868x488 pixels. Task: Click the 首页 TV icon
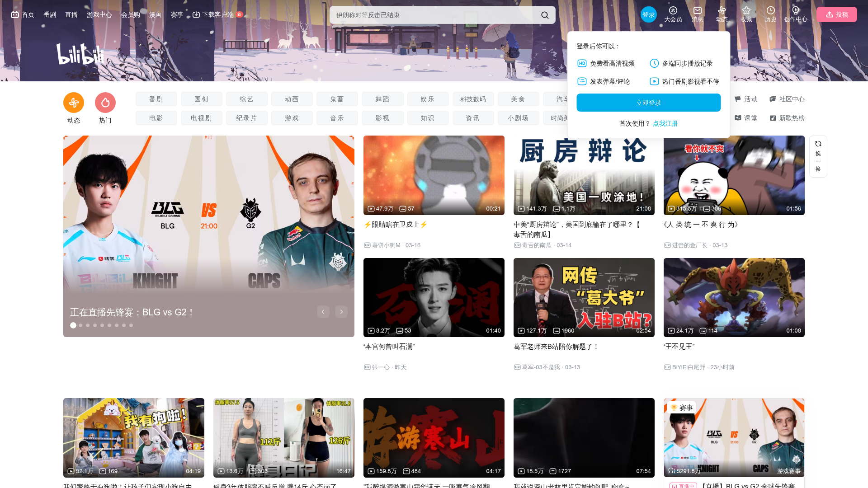point(15,14)
